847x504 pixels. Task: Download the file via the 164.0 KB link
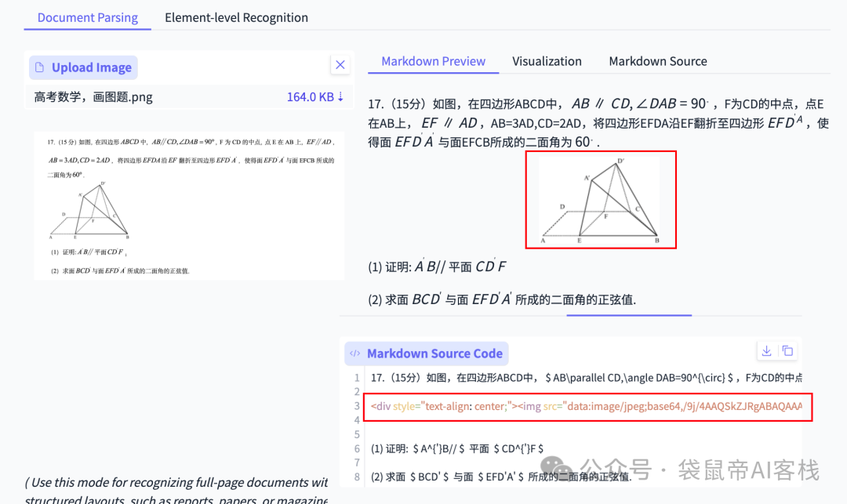[315, 97]
